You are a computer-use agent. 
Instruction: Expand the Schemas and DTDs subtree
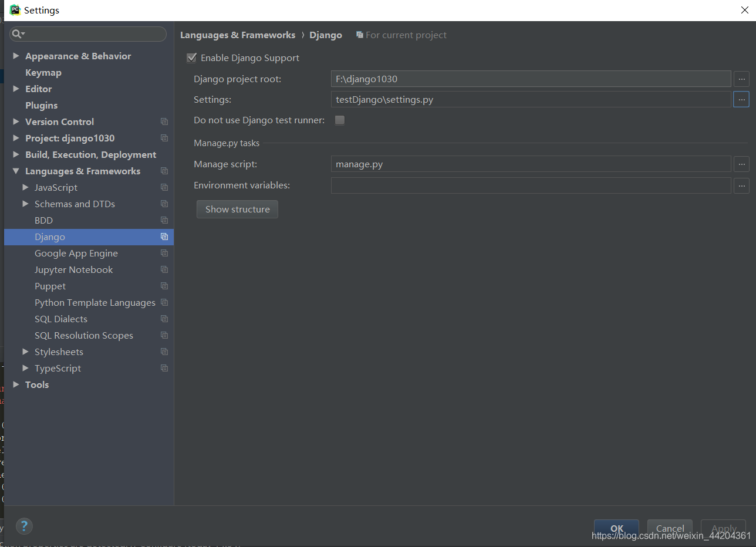tap(25, 204)
